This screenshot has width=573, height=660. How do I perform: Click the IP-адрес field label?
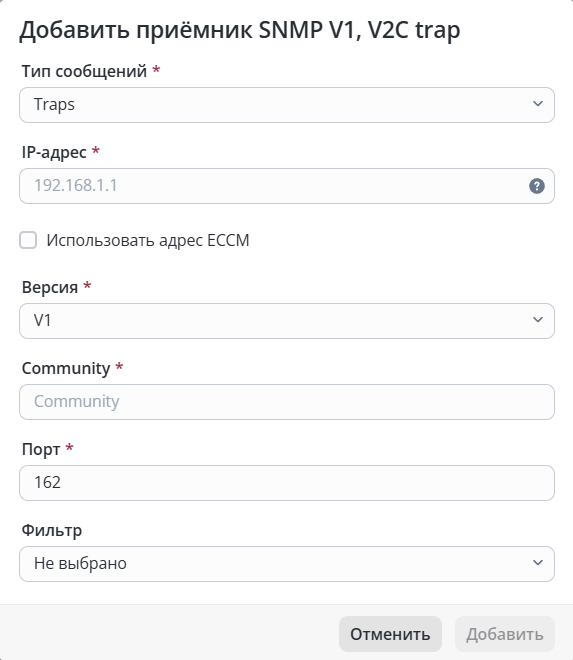[x=54, y=152]
